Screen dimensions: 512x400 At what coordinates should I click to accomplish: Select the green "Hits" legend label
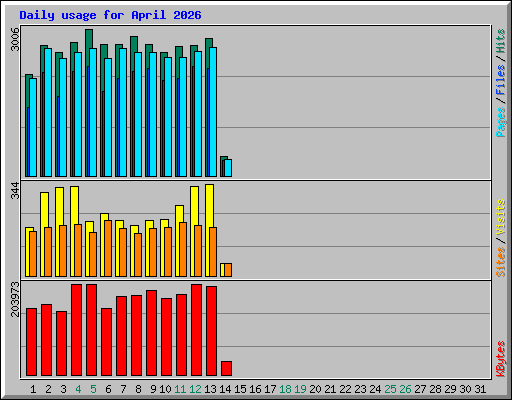click(x=501, y=41)
